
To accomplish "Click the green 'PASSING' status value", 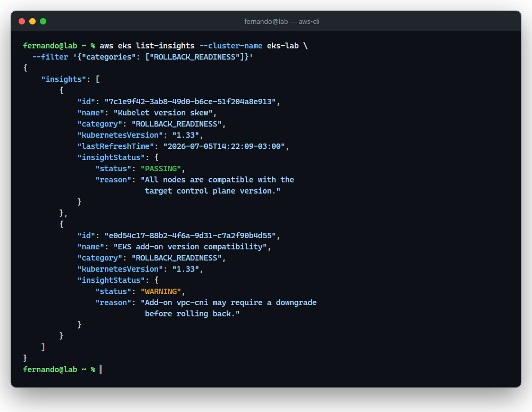I will (x=161, y=169).
